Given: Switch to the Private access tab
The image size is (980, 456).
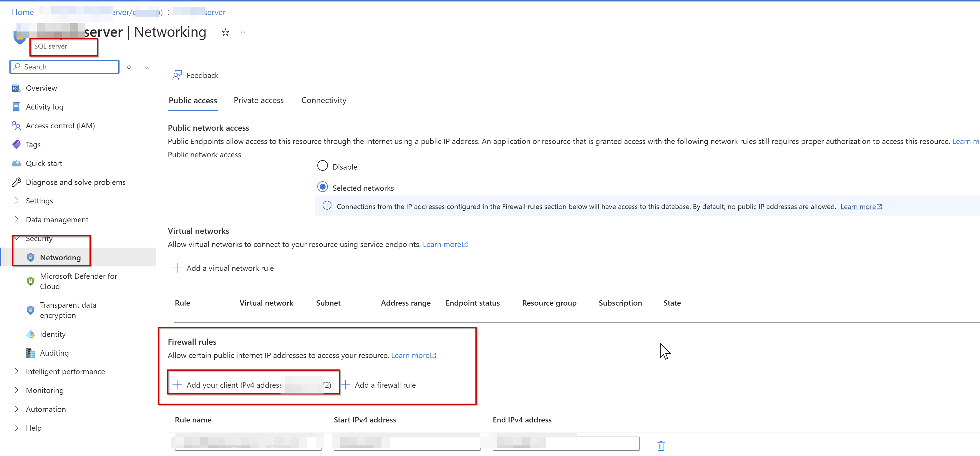Looking at the screenshot, I should click(258, 100).
